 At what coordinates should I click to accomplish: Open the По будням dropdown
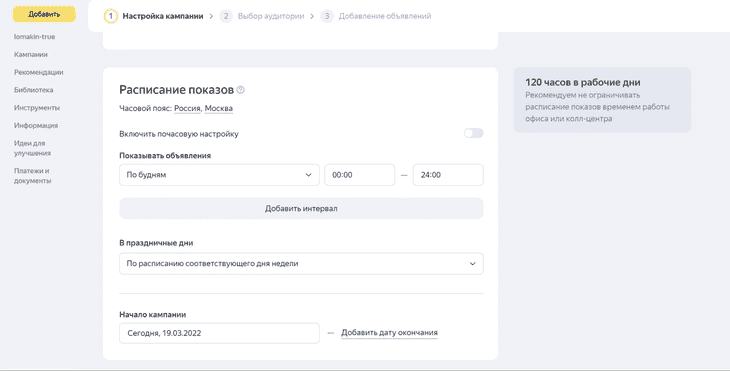[x=219, y=175]
